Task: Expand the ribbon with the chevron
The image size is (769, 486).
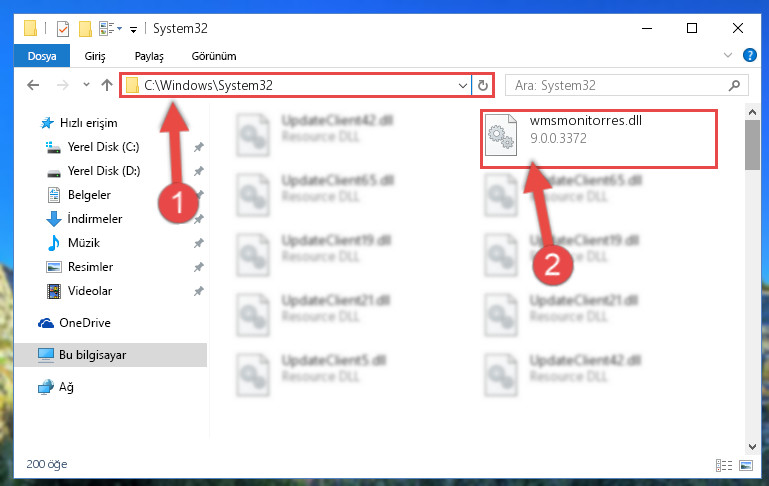Action: pyautogui.click(x=728, y=55)
